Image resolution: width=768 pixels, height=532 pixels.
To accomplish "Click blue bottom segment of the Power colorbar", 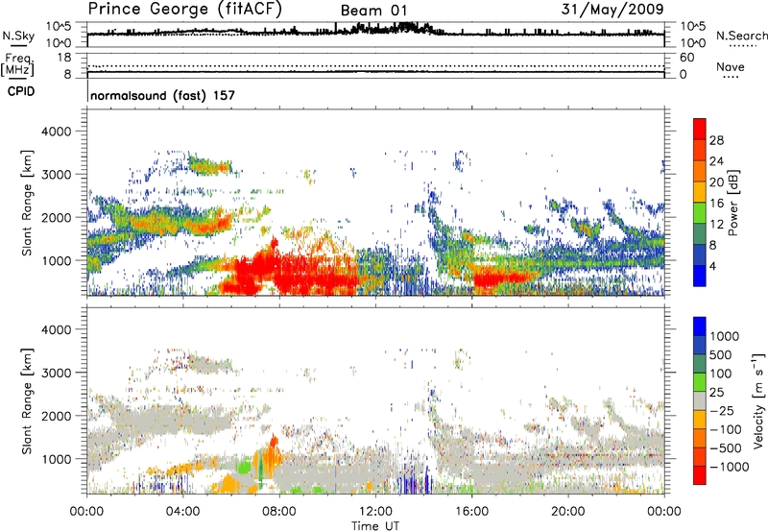I will click(700, 276).
